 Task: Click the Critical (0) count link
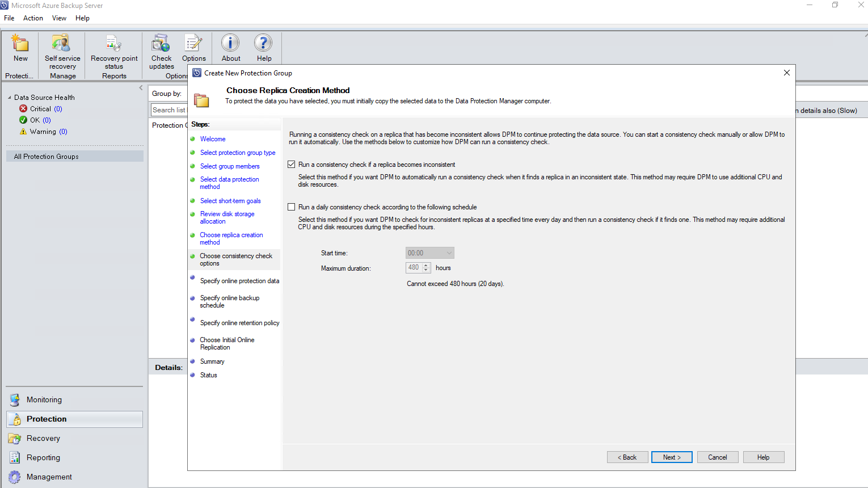pyautogui.click(x=58, y=108)
